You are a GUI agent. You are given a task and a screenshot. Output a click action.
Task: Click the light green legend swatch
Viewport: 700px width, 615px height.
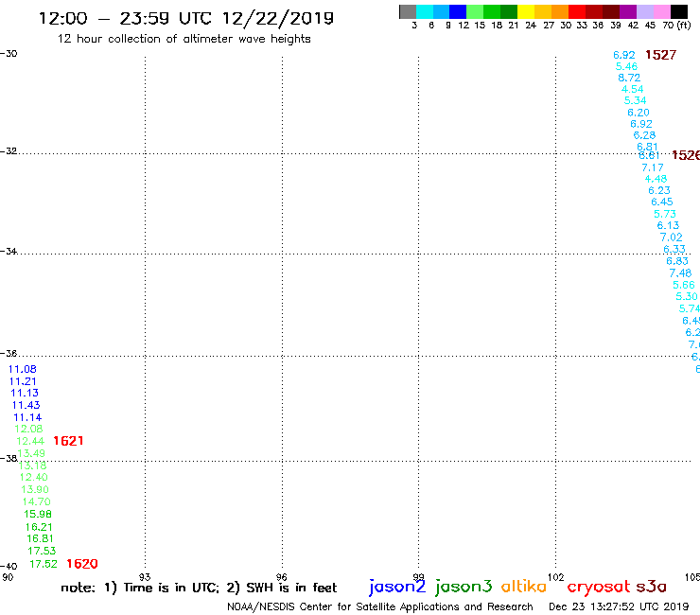475,11
